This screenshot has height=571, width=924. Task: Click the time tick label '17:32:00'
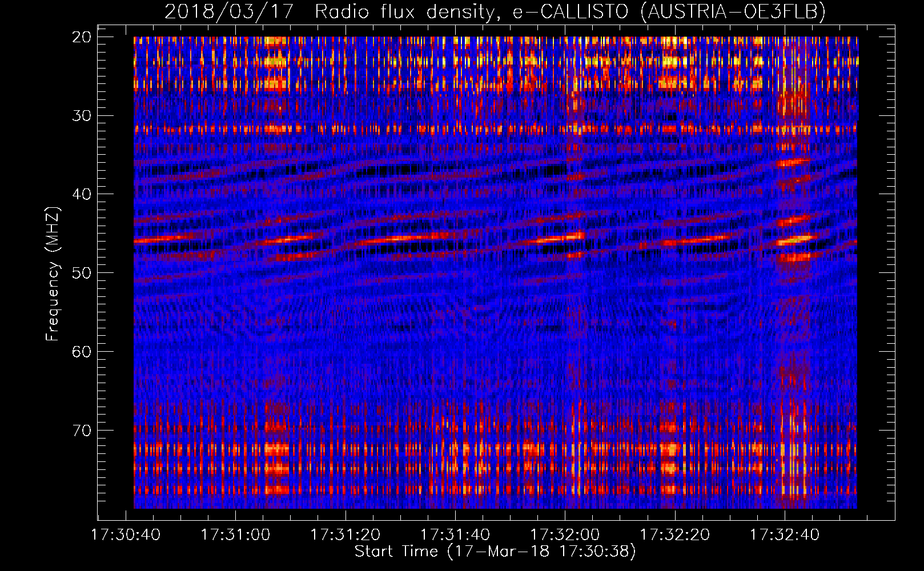(565, 535)
